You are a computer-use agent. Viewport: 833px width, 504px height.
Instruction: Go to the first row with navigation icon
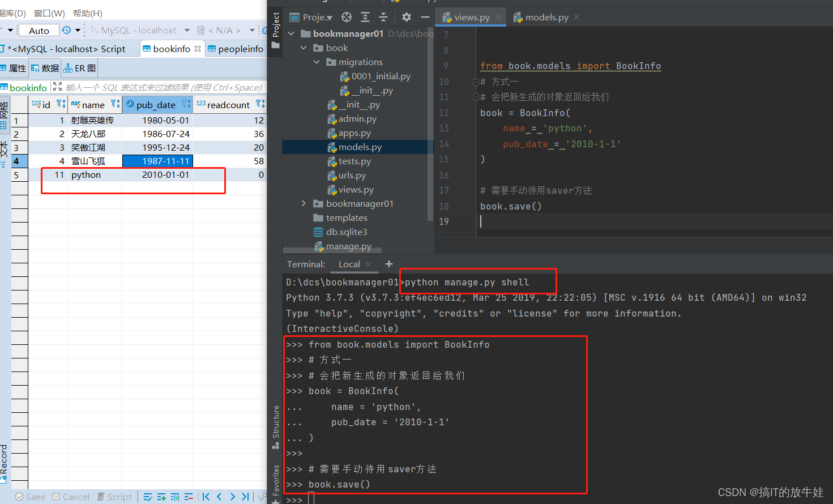206,497
